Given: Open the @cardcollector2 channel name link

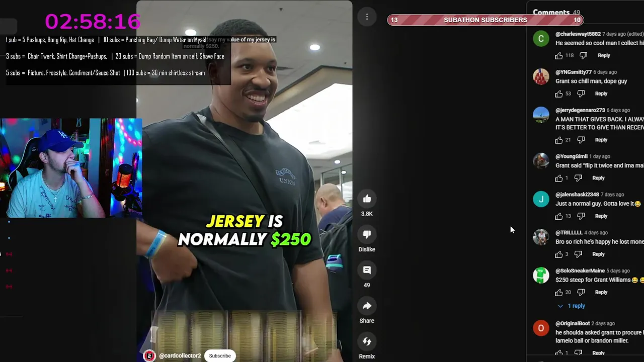Looking at the screenshot, I should point(180,356).
